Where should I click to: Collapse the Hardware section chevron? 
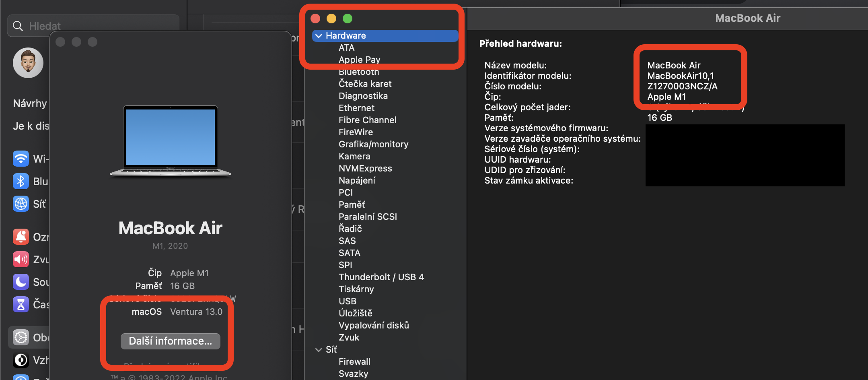pyautogui.click(x=319, y=36)
